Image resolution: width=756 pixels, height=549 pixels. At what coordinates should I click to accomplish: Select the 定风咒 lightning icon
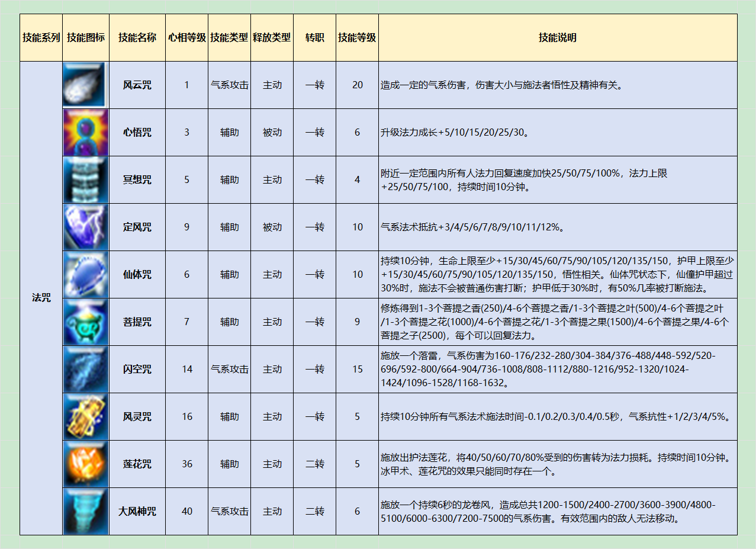pos(85,227)
